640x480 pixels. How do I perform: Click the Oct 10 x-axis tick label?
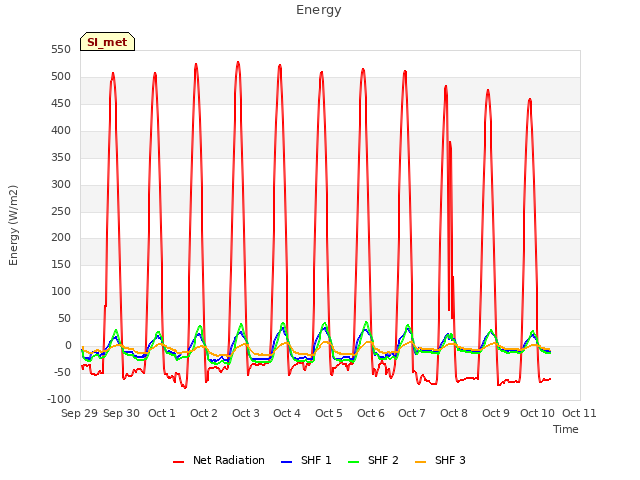[x=537, y=413]
